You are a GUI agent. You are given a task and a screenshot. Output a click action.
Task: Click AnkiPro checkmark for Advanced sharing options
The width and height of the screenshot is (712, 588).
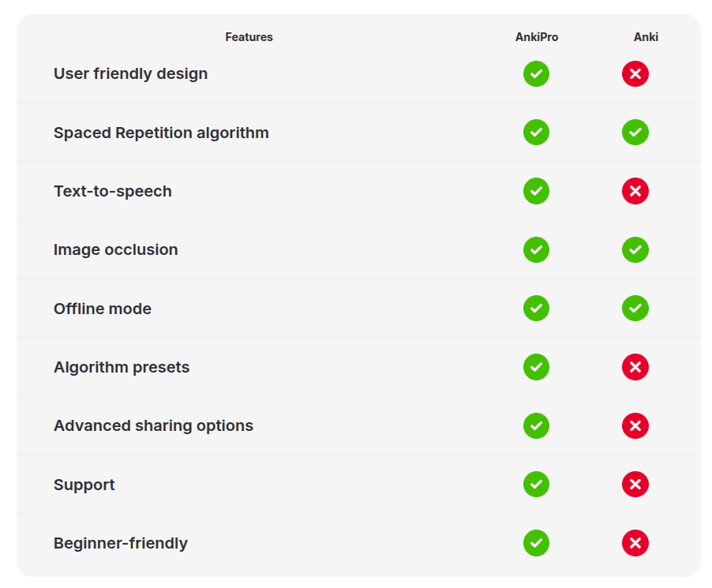(536, 426)
